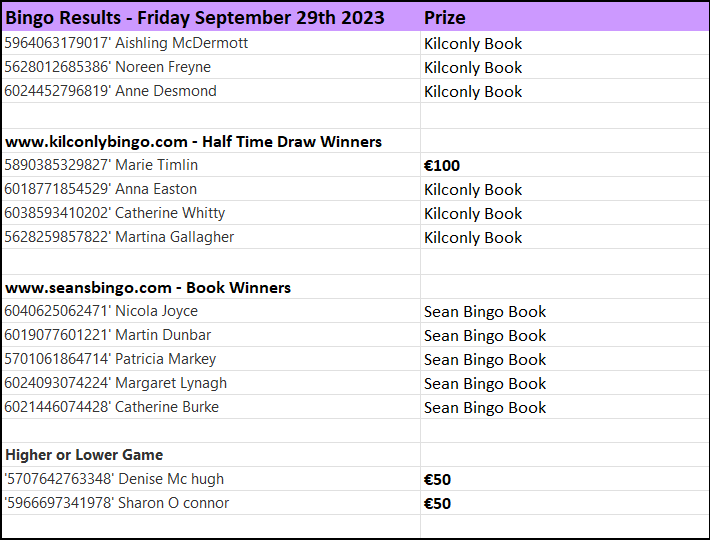Click the Nicola Joyce winner cell

point(211,311)
